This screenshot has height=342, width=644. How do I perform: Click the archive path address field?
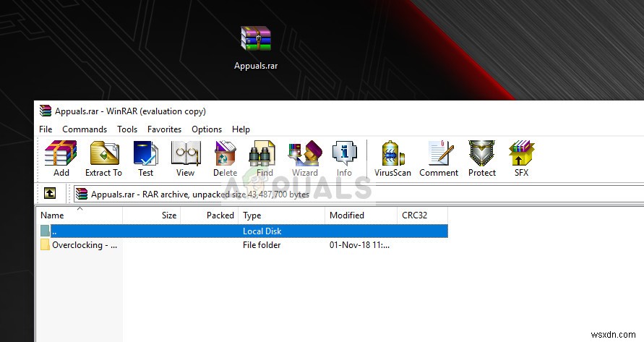coord(359,194)
